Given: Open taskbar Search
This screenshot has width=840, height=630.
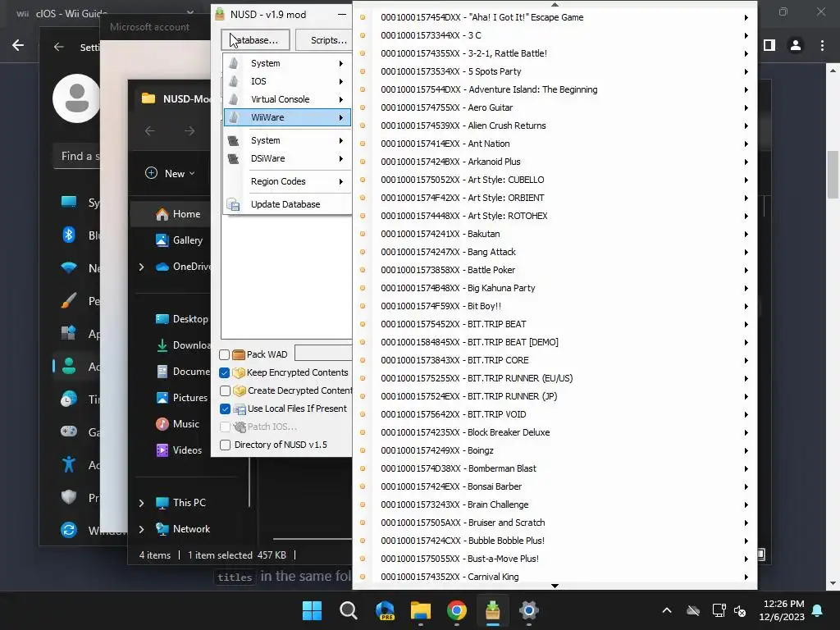Looking at the screenshot, I should click(348, 610).
